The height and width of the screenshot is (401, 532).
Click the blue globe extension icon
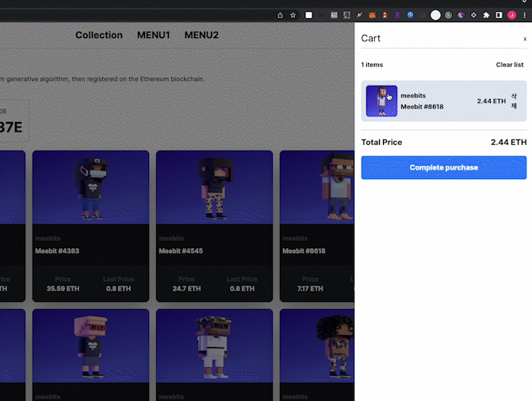coord(410,15)
